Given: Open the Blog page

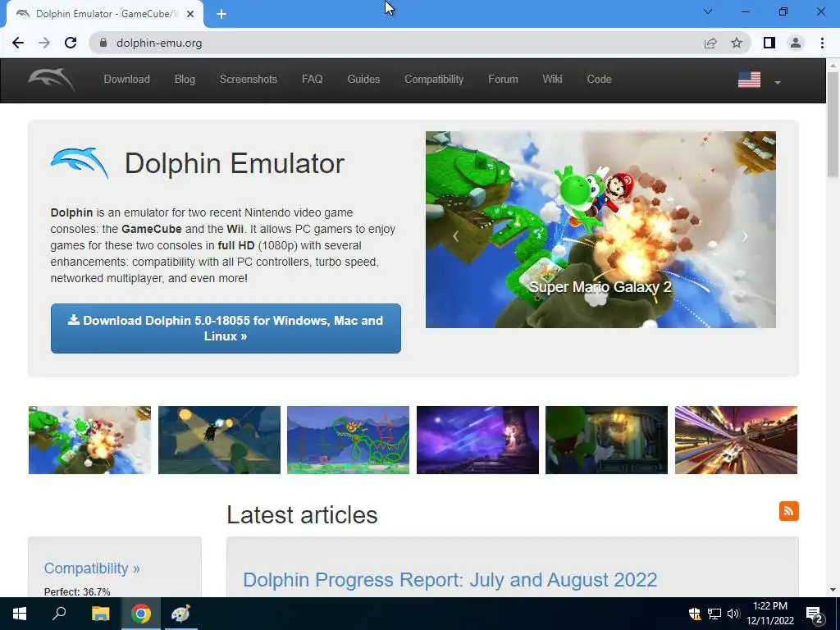Looking at the screenshot, I should (185, 80).
